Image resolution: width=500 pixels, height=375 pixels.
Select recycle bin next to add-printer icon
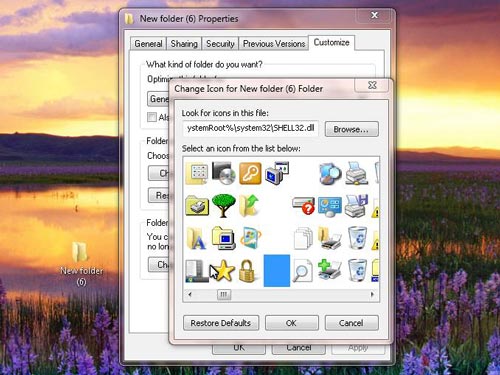click(x=357, y=270)
